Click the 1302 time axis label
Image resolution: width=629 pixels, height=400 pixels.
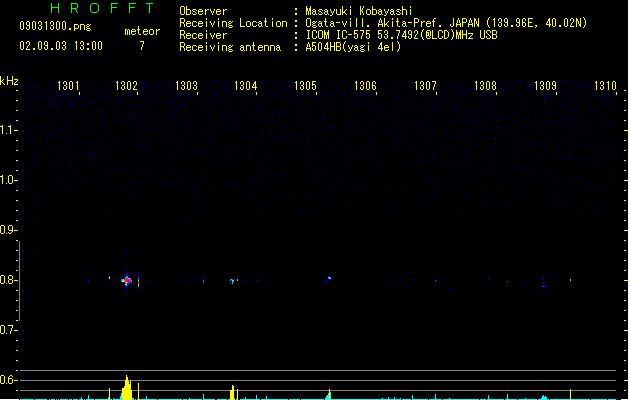click(126, 85)
